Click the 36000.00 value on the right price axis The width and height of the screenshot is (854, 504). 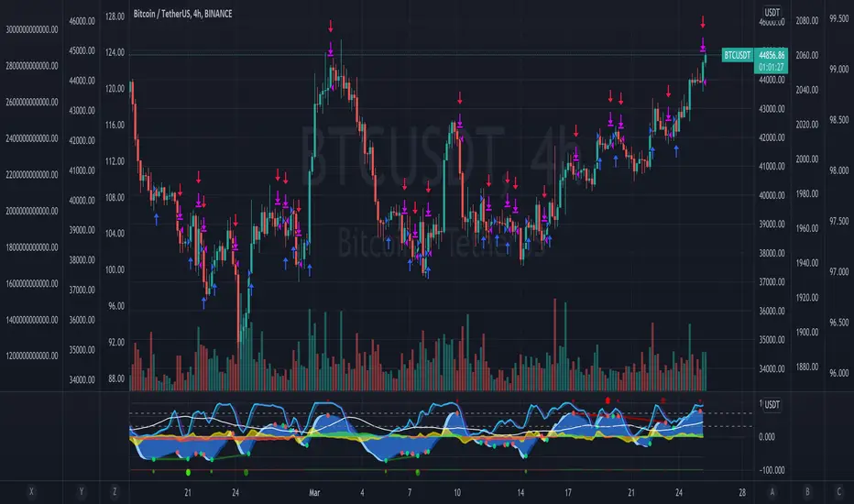click(772, 312)
